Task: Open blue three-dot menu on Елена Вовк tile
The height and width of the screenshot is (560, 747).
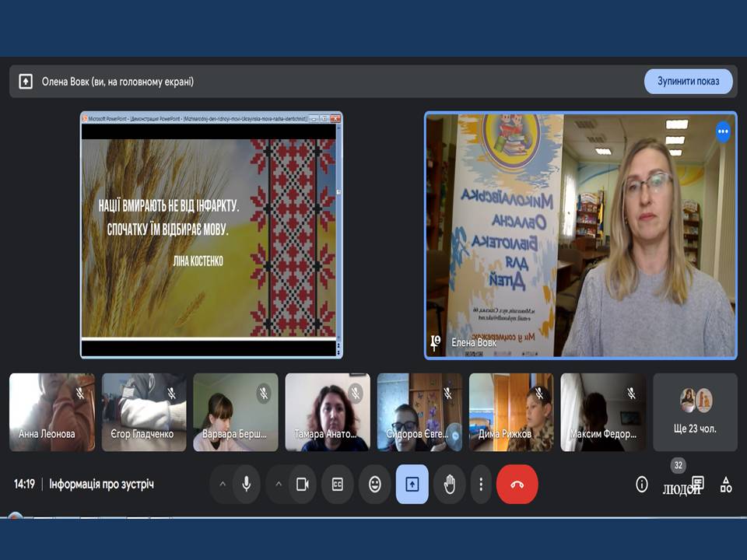Action: click(x=723, y=131)
